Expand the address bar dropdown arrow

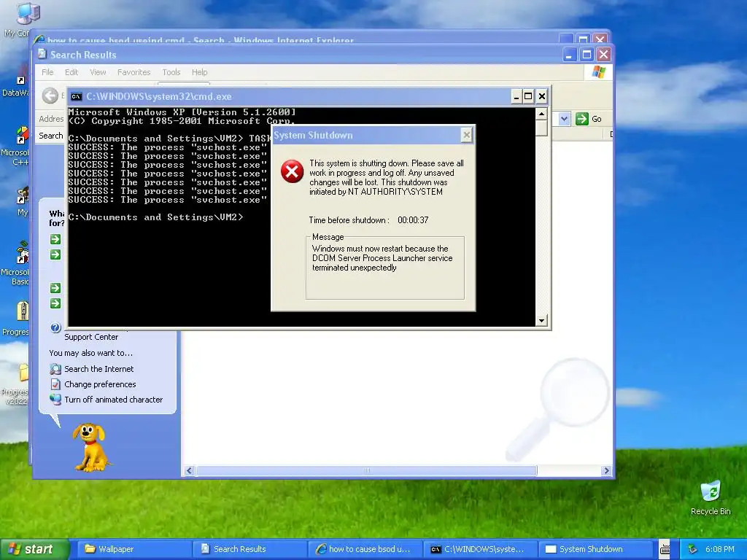point(564,119)
